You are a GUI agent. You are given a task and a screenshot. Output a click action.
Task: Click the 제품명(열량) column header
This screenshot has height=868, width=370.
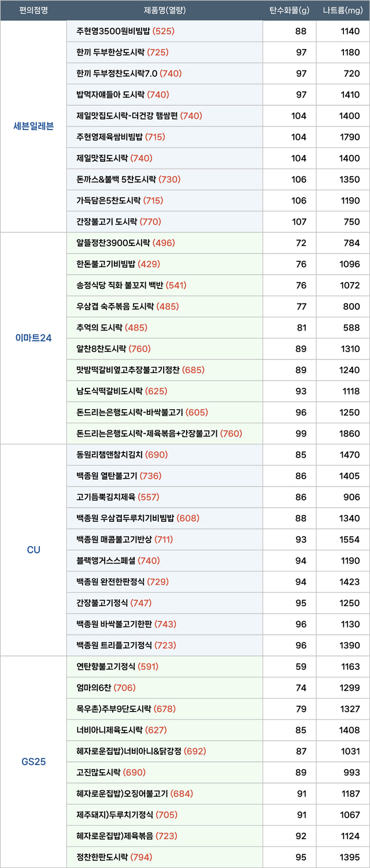click(x=165, y=10)
